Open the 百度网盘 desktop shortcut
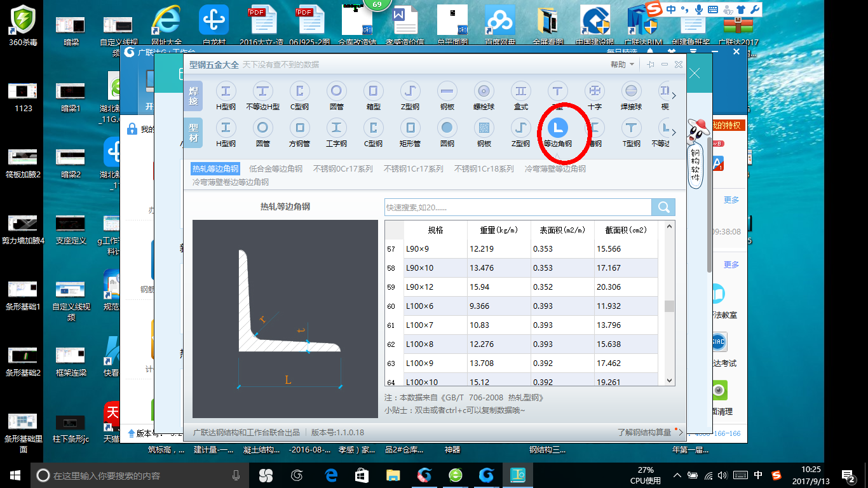868x488 pixels. coord(499,25)
